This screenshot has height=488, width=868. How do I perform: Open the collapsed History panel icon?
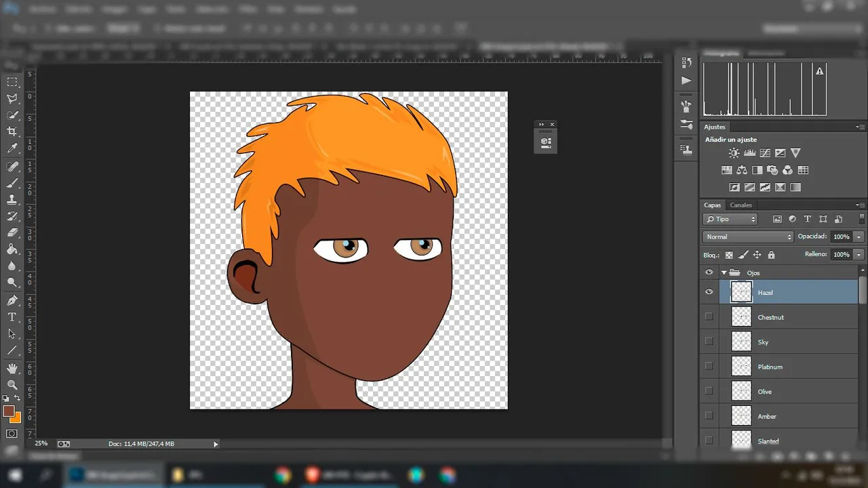click(686, 62)
